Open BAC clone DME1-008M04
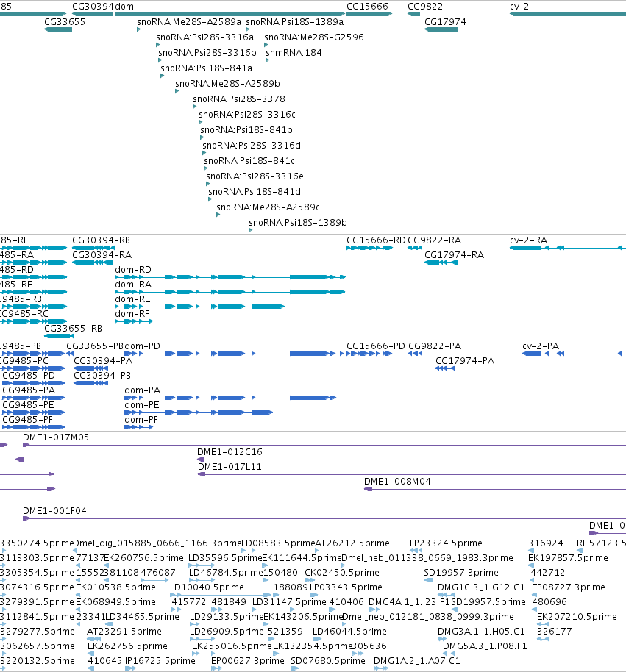Image resolution: width=626 pixels, height=672 pixels. click(495, 489)
